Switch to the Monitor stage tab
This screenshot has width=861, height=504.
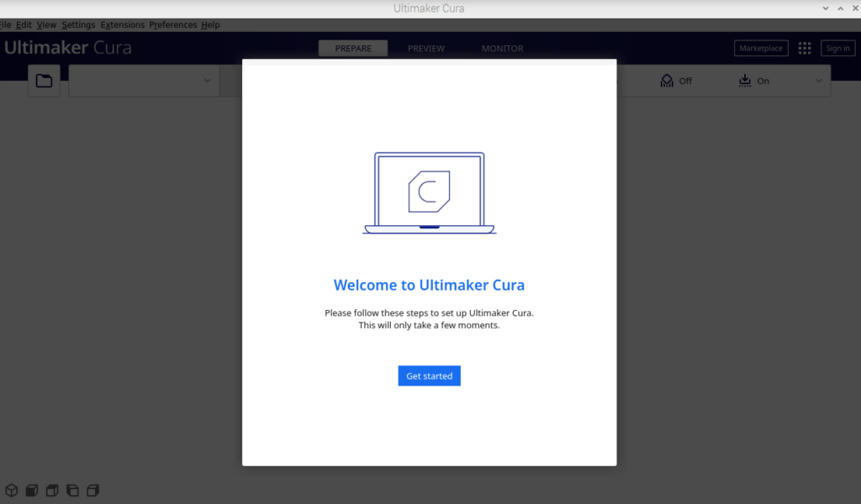coord(502,49)
